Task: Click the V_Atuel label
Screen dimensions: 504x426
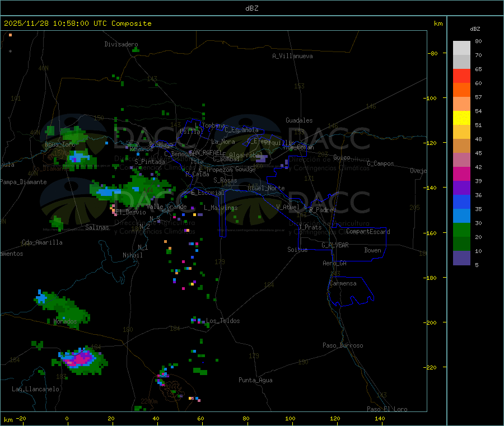Action: coord(288,207)
